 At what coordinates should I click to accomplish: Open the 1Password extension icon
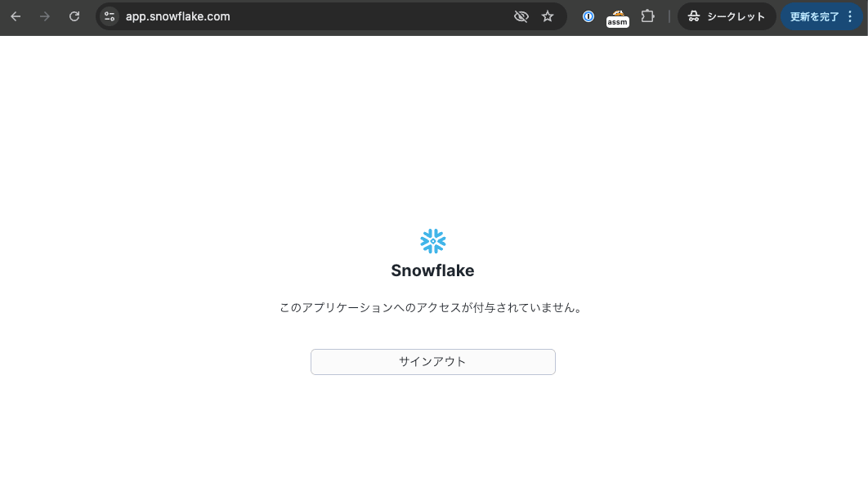588,16
